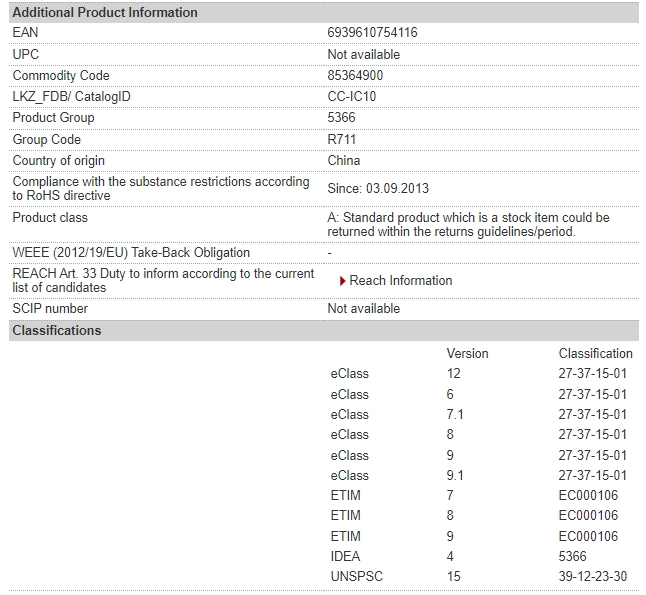Screen dimensions: 646x595
Task: Click ETIM version 8 classification EC000106
Action: point(588,515)
